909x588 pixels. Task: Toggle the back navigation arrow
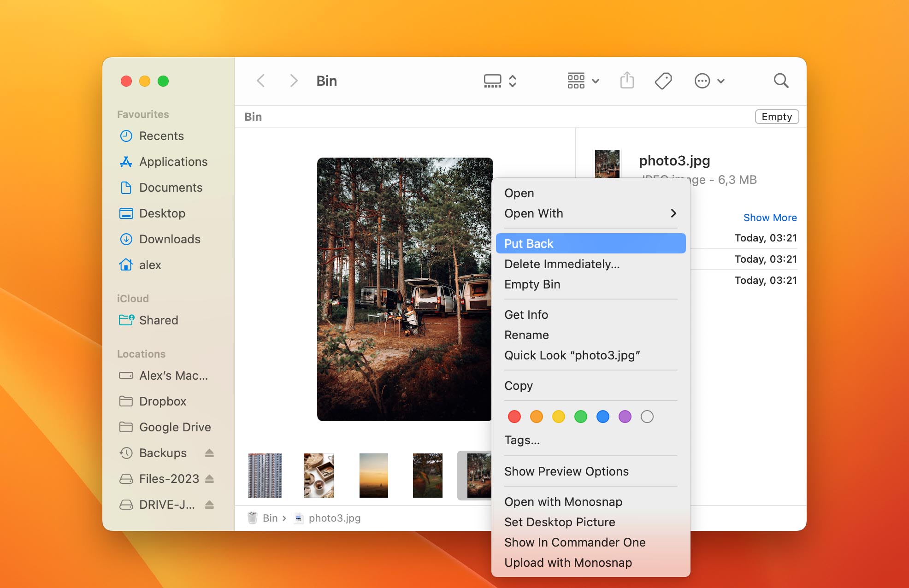pos(261,80)
